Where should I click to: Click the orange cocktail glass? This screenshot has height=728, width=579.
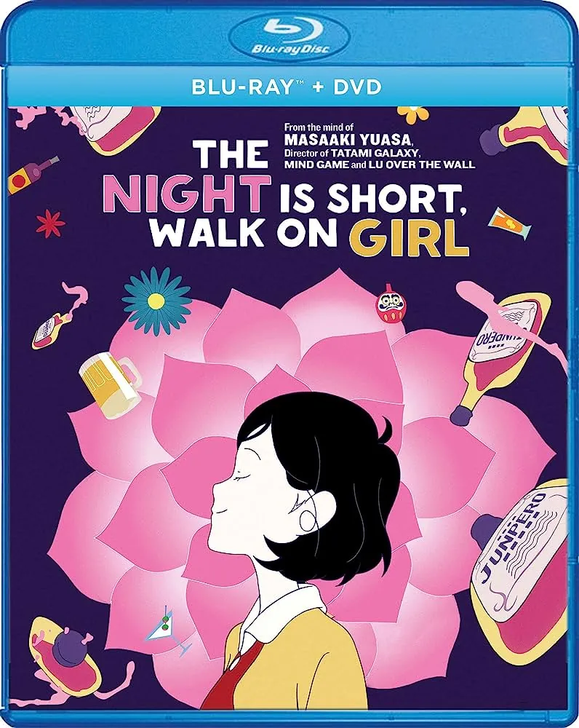[510, 223]
